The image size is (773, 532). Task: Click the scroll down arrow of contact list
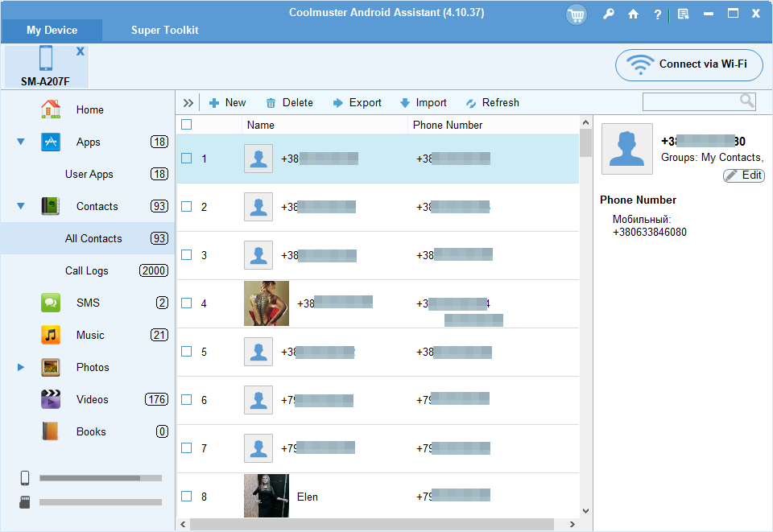click(585, 511)
